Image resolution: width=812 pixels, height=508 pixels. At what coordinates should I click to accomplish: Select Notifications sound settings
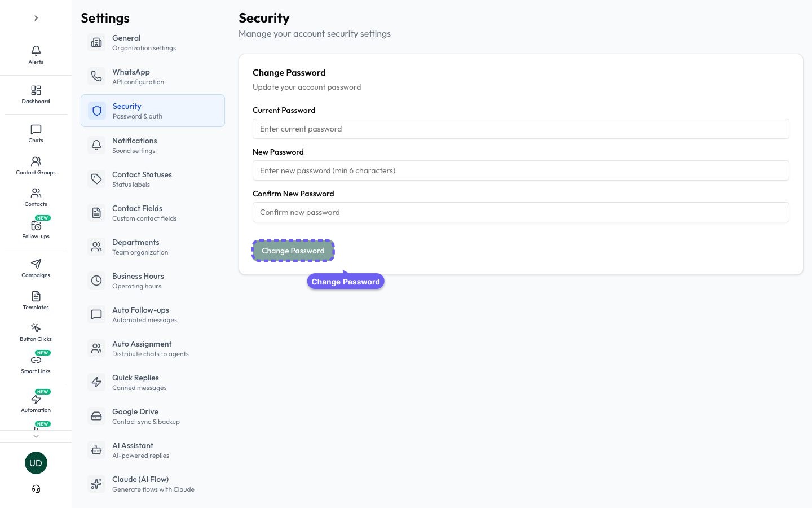153,146
